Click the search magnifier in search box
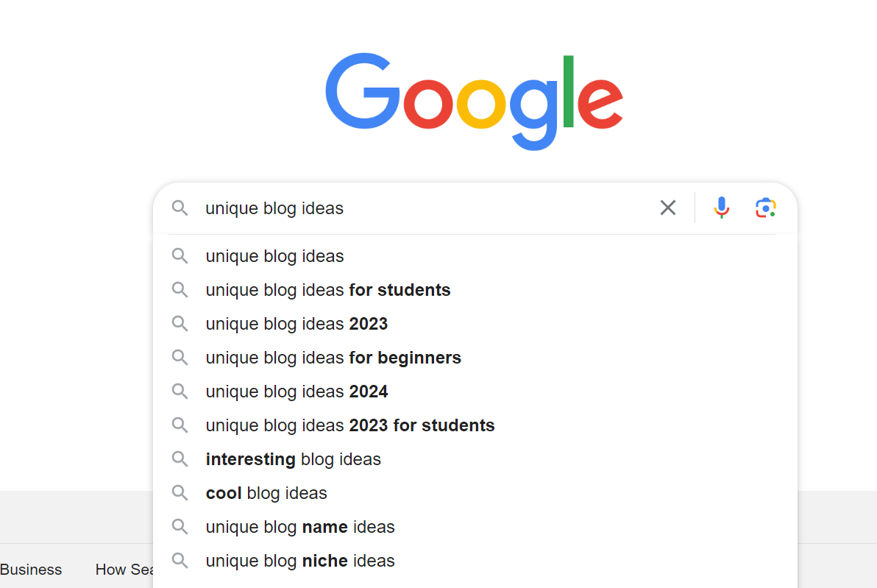 (180, 208)
